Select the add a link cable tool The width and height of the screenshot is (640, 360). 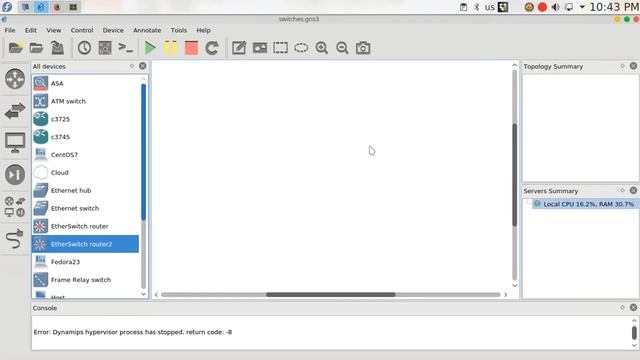pyautogui.click(x=15, y=239)
